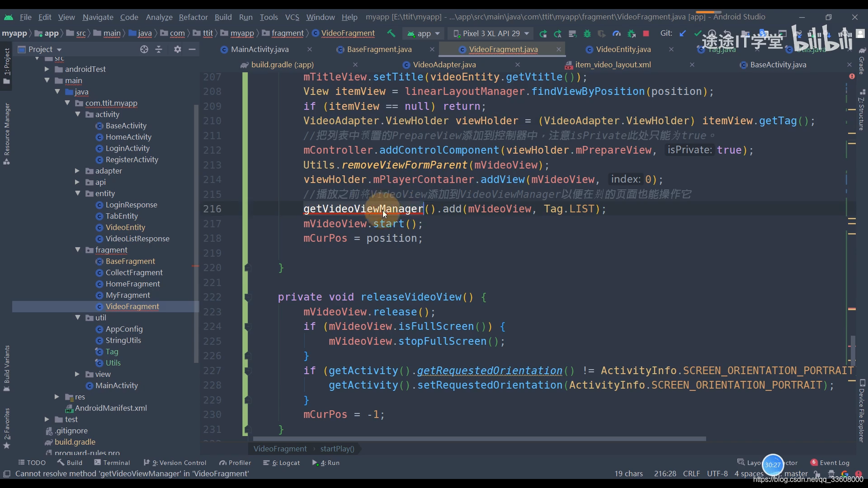Open the Analyze menu
The width and height of the screenshot is (868, 488).
159,17
